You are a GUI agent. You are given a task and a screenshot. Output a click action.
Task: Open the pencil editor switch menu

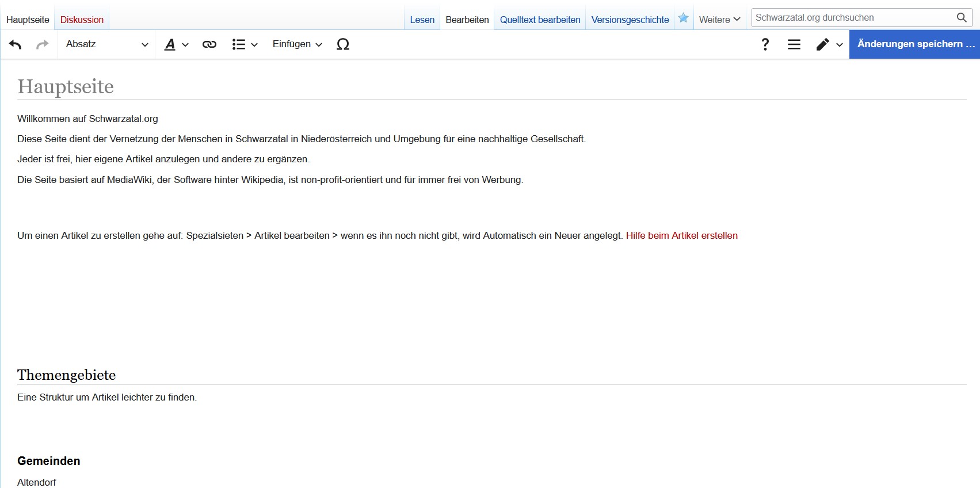coord(829,44)
